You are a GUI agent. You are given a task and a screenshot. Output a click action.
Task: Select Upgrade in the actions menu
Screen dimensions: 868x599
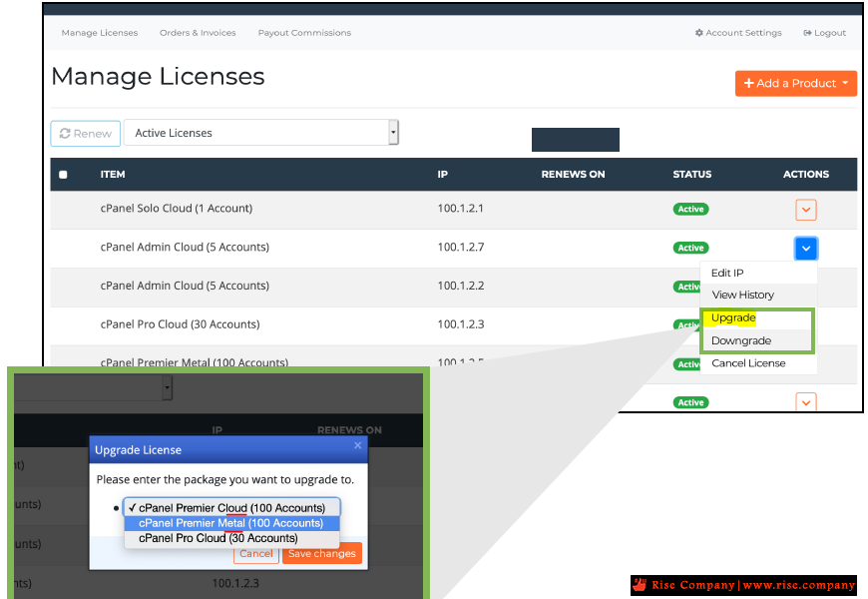[x=756, y=318]
